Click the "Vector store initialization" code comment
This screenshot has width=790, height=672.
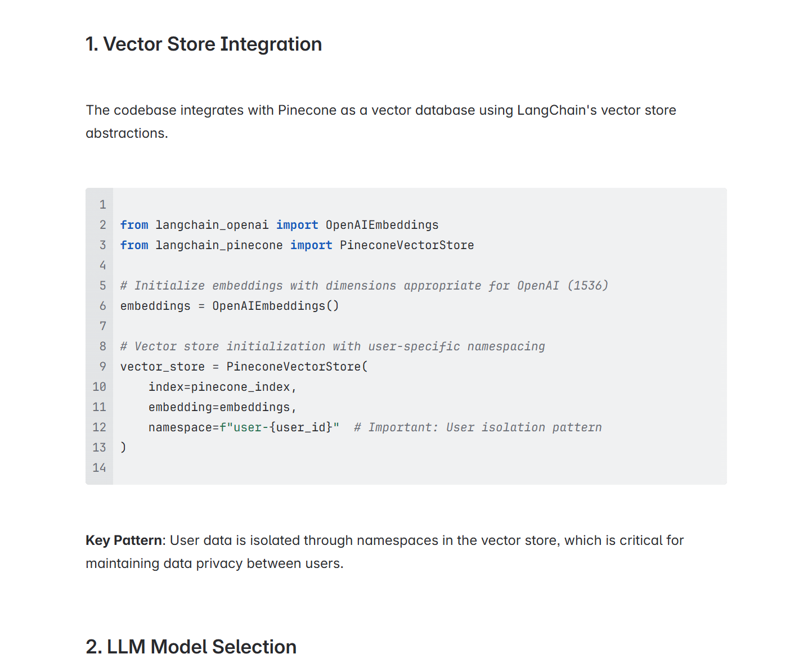[x=333, y=346]
